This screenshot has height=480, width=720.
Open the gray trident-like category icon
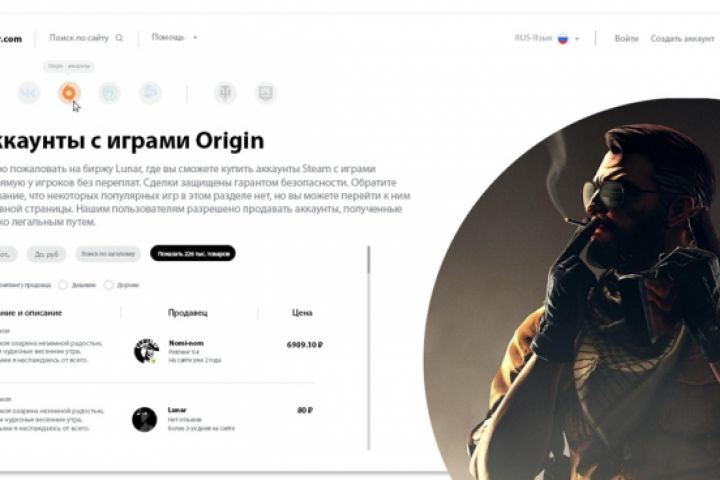pyautogui.click(x=225, y=93)
